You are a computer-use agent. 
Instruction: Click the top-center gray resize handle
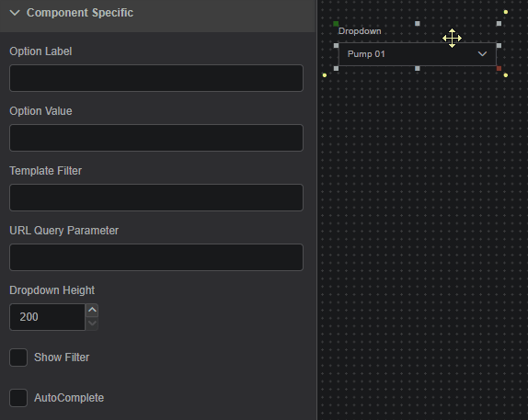[418, 24]
